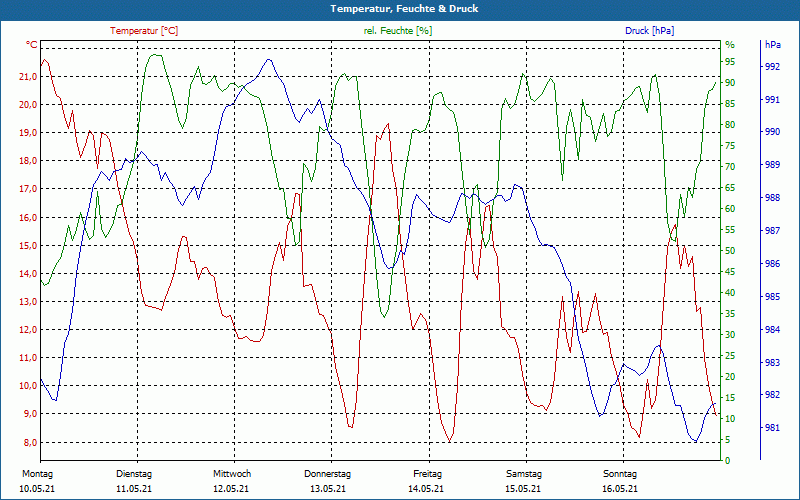800x500 pixels.
Task: Click the '65' humidity axis value
Action: pos(730,188)
